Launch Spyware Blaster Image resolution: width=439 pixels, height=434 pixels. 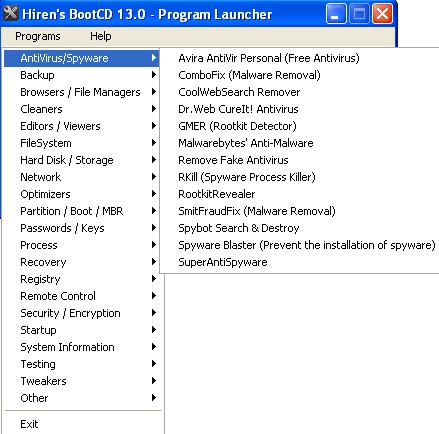click(300, 245)
